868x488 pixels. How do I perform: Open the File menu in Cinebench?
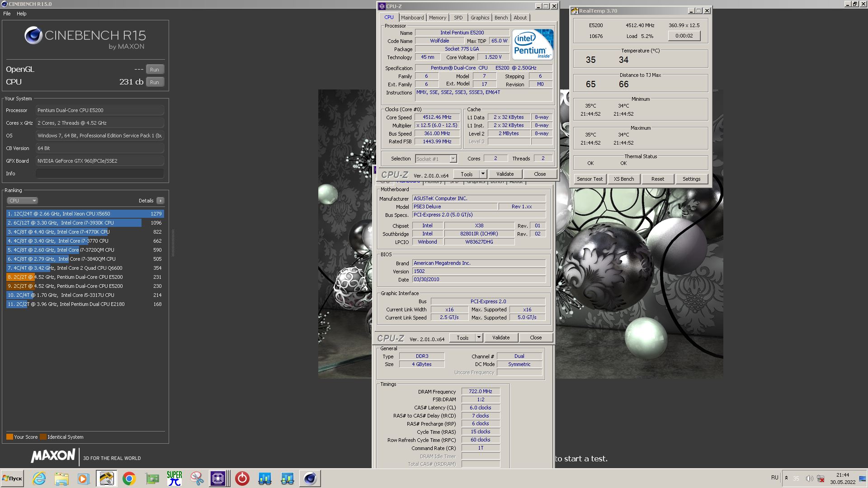tap(7, 14)
